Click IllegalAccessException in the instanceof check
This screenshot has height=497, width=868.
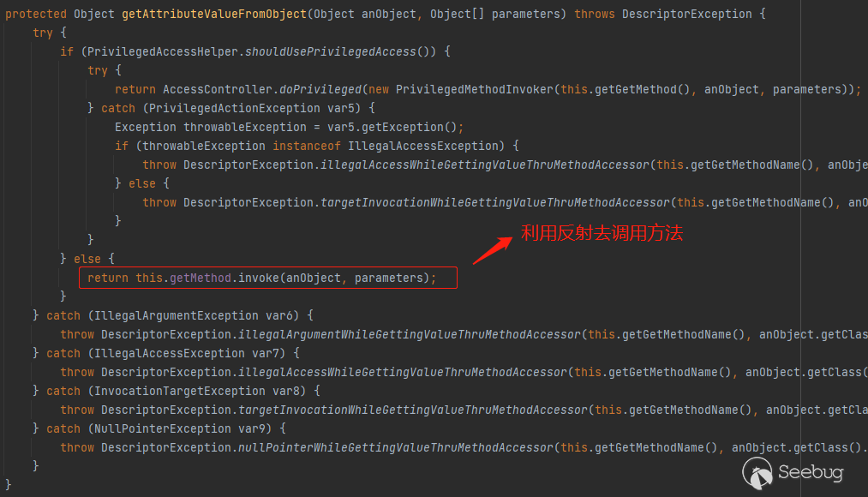point(423,146)
